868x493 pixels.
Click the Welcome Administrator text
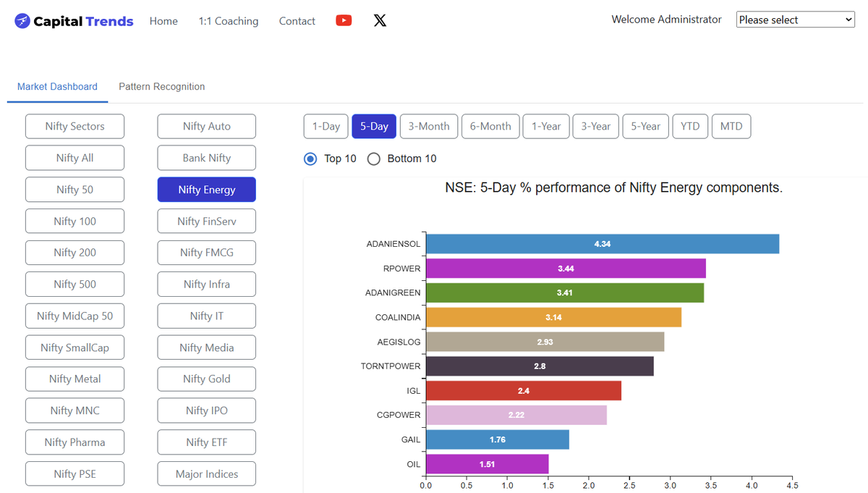pos(666,20)
